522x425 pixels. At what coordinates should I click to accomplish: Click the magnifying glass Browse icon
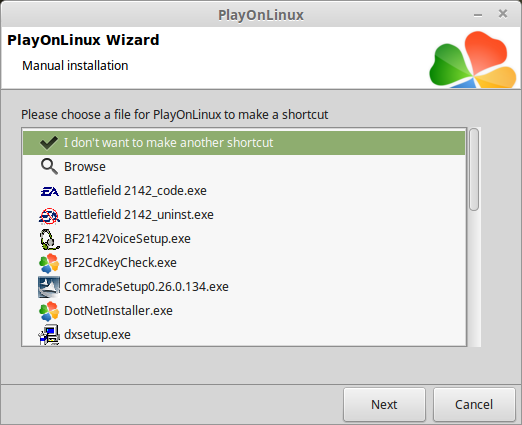coord(49,166)
